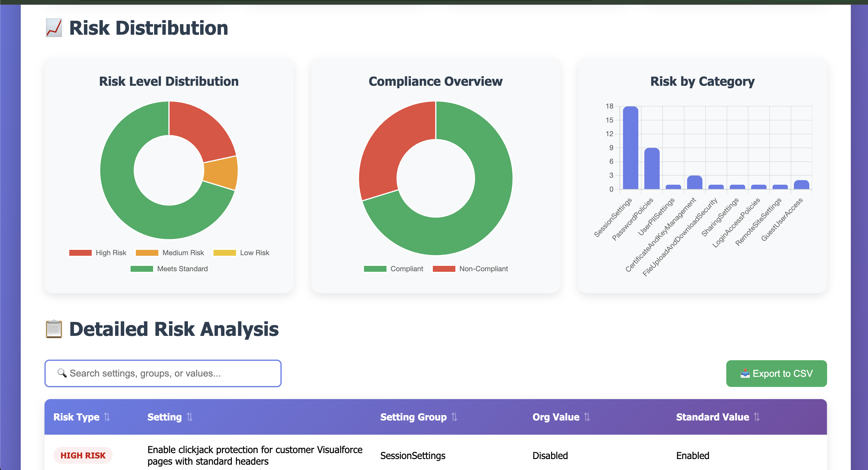
Task: Toggle the Non-Compliant legend item
Action: (483, 269)
